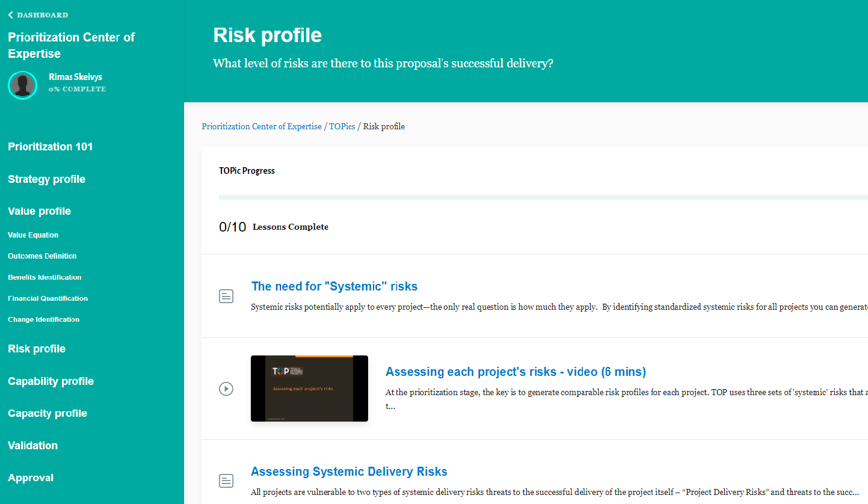The width and height of the screenshot is (868, 504).
Task: Click the document icon beside Systemic risks lesson
Action: click(x=226, y=296)
